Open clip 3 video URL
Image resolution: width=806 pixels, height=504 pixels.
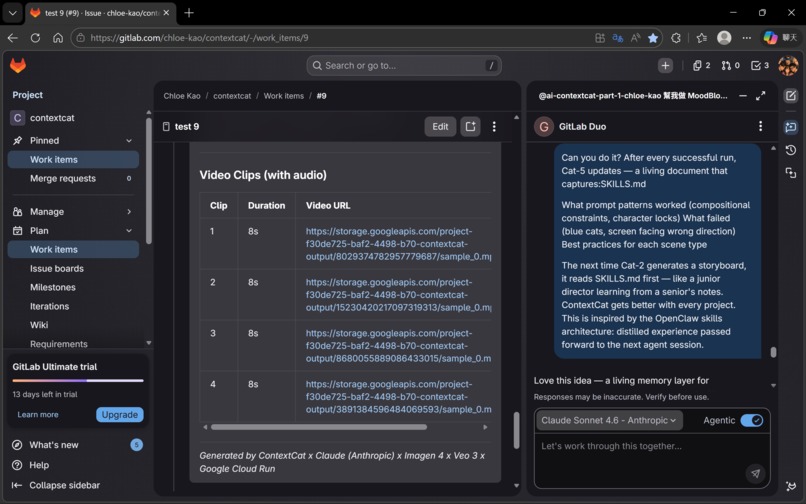pos(398,346)
